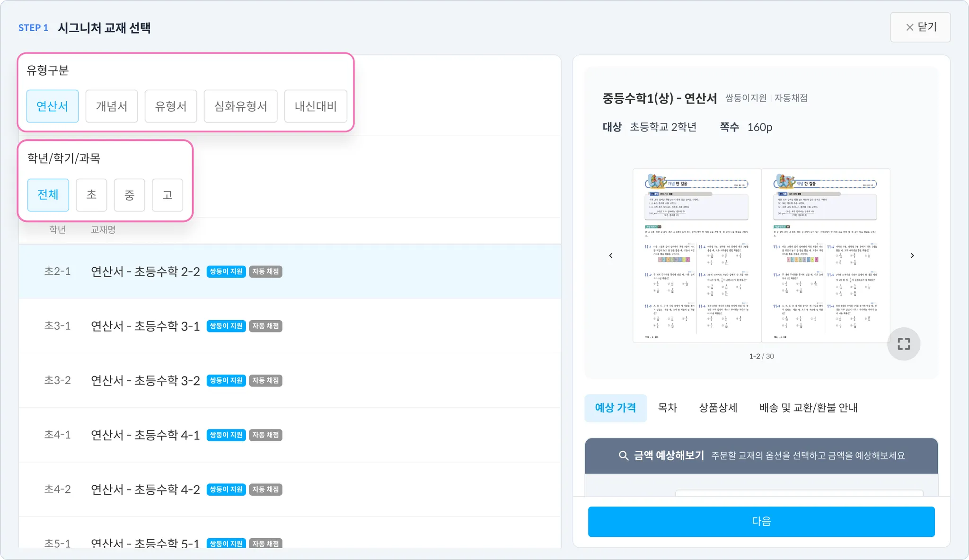This screenshot has height=560, width=969.
Task: Select row 연산서 - 초등수학 3-1
Action: [x=145, y=326]
